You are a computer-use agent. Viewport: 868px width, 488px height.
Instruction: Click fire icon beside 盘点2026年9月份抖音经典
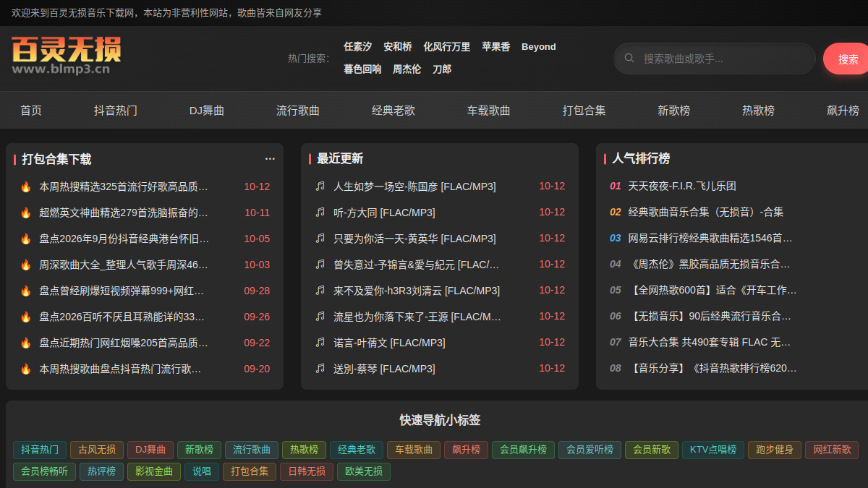point(25,239)
